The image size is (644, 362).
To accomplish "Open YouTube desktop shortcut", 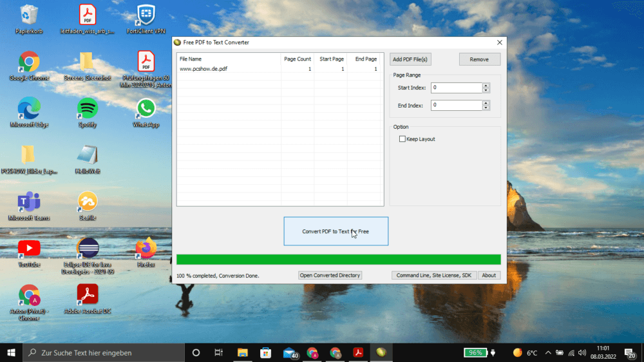I will (29, 252).
